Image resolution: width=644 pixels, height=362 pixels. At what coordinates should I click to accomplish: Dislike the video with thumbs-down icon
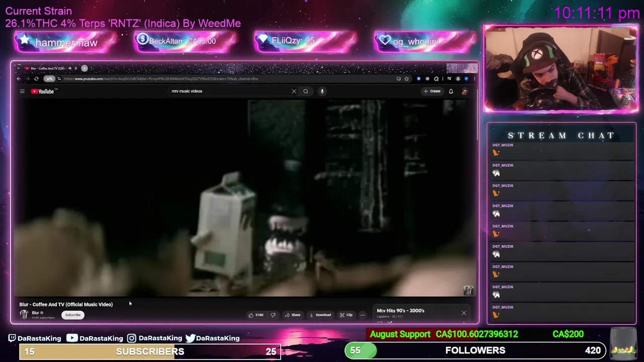[x=273, y=315]
